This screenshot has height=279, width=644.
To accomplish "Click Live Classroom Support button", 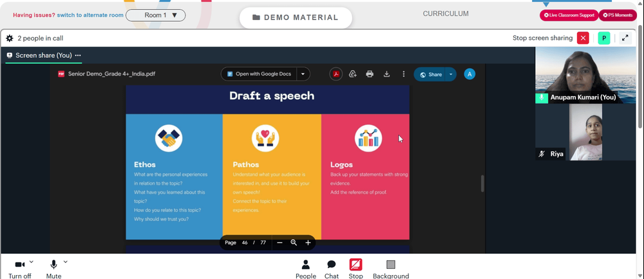I will coord(569,15).
